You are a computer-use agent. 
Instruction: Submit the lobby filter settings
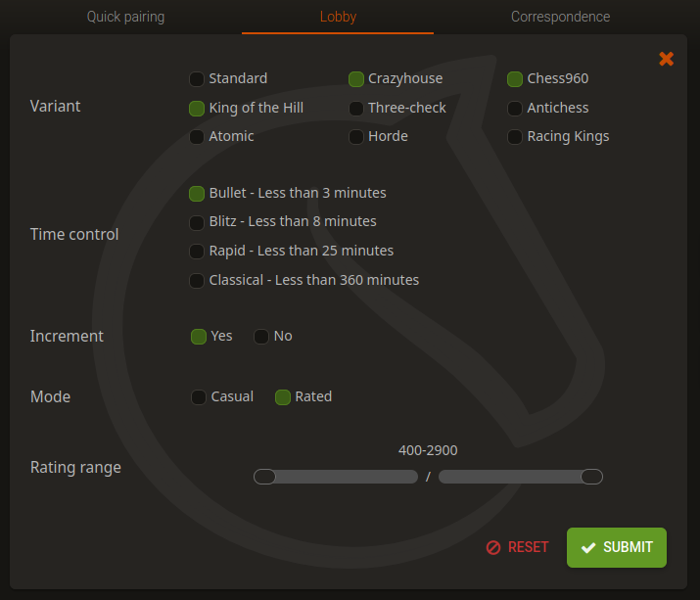pos(617,547)
